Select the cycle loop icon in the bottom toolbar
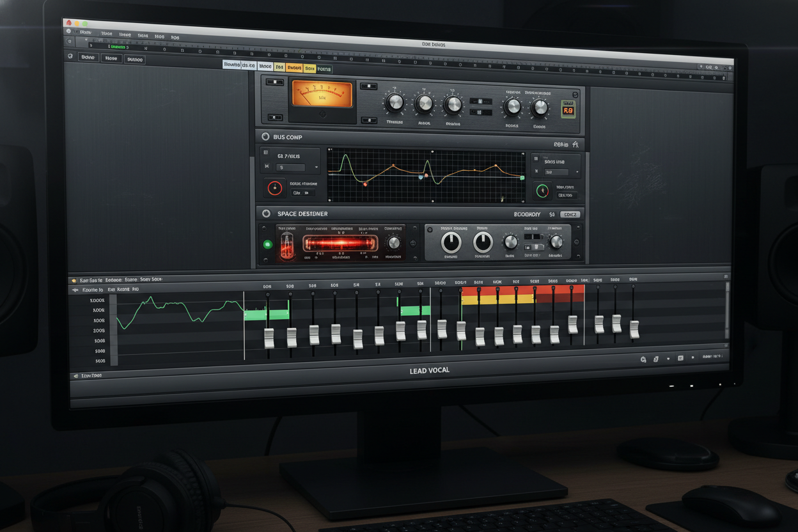This screenshot has width=798, height=532. 643,359
